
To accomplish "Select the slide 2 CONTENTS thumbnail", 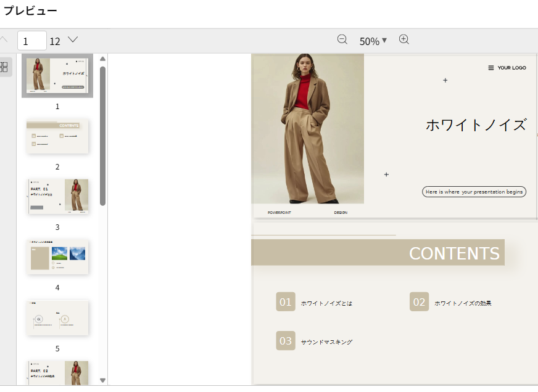I will coord(57,136).
